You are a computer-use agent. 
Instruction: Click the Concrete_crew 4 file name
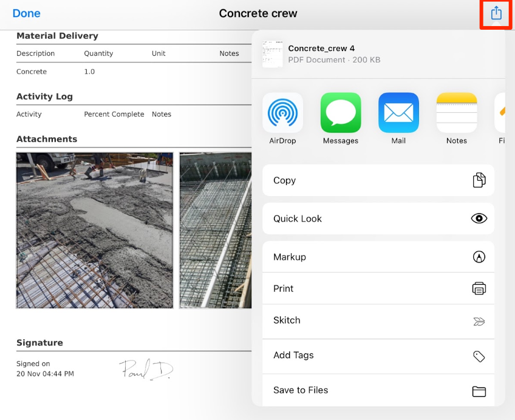(x=321, y=48)
